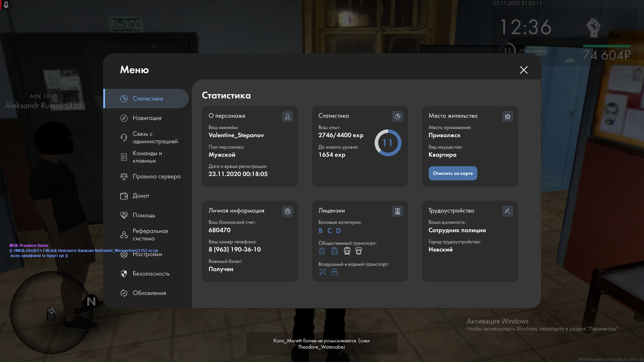644x362 pixels.
Task: Click the profile icon in the Личная информация card
Action: 287,211
